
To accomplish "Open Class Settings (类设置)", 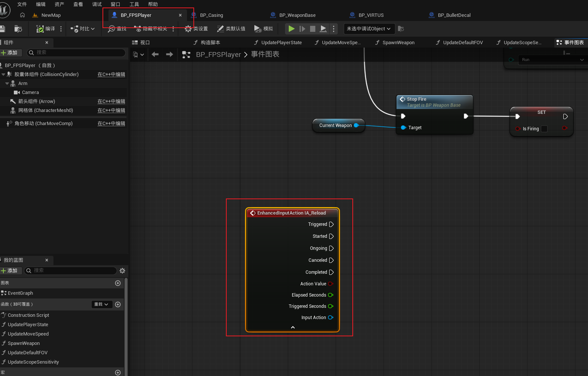I will click(x=196, y=29).
